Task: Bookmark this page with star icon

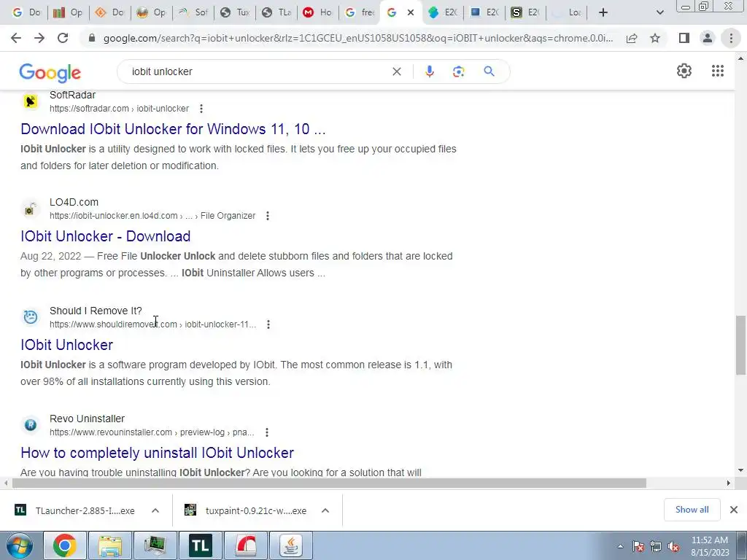Action: [655, 38]
